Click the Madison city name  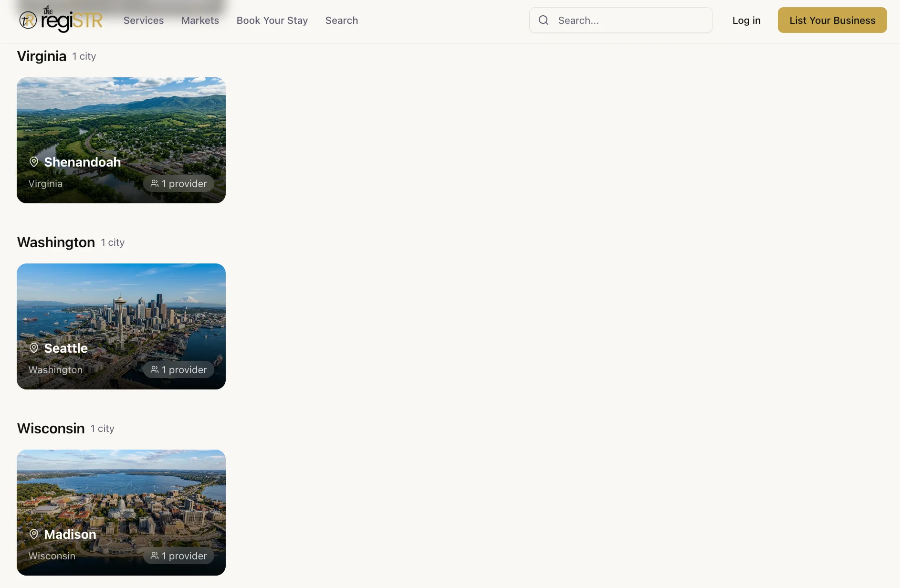click(x=70, y=534)
